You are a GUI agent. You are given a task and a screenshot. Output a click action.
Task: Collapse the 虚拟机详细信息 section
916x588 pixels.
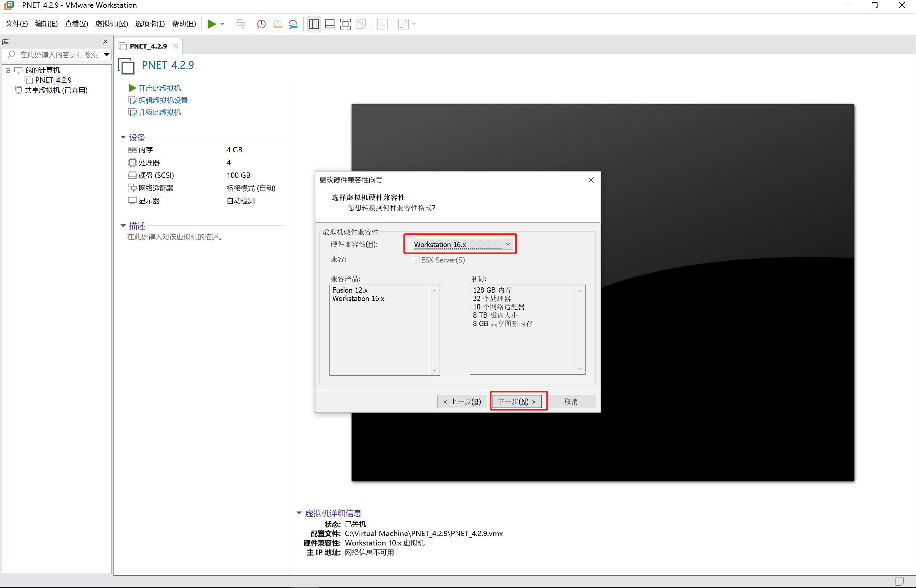point(300,513)
